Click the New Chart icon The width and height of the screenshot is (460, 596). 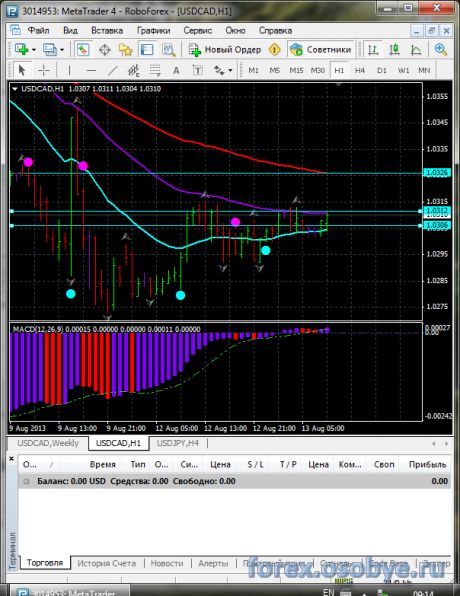(x=22, y=49)
